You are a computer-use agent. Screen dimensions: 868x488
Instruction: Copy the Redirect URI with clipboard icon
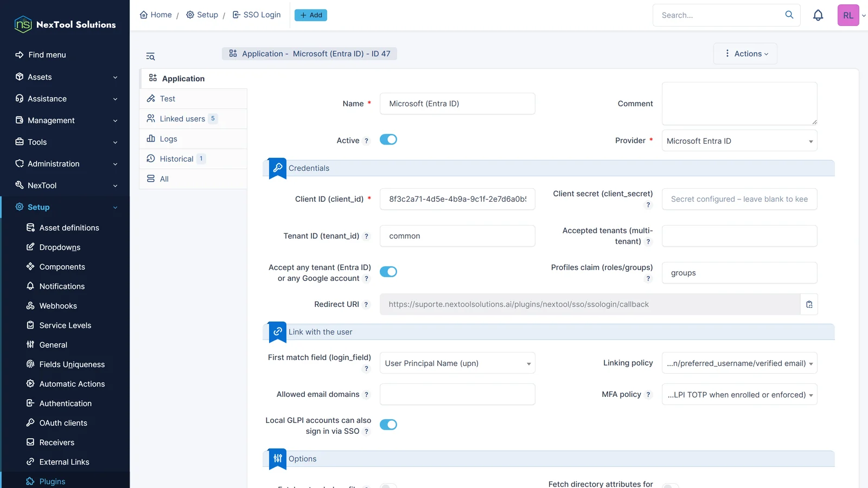tap(809, 304)
